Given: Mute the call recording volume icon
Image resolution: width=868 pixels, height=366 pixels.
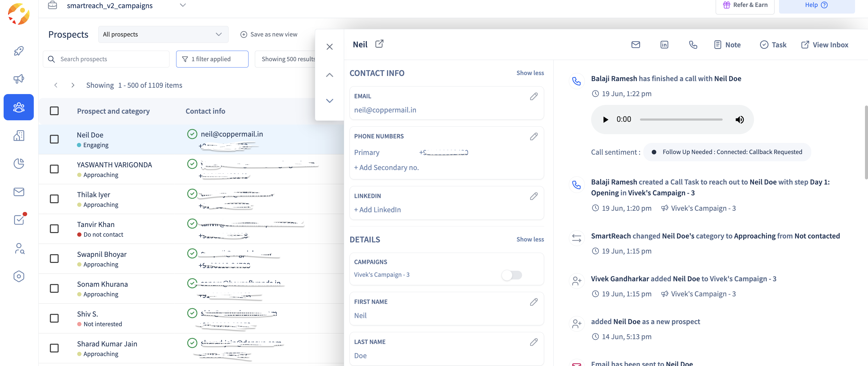Looking at the screenshot, I should [739, 119].
